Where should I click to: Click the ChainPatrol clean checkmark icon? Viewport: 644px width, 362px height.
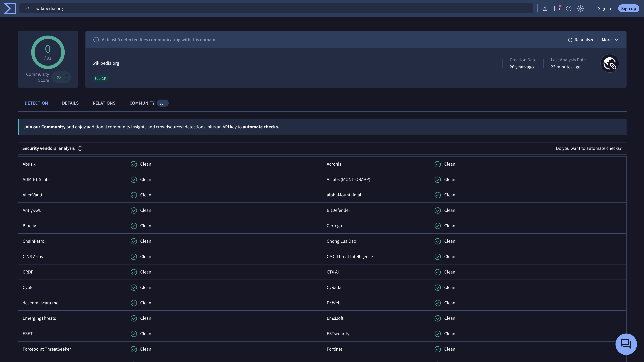coord(134,241)
